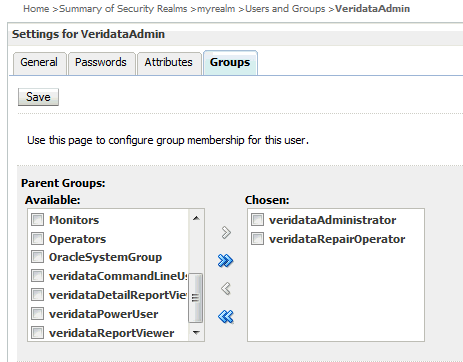Tick the OracleSystemGroup checkbox
463x362 pixels.
[x=37, y=257]
